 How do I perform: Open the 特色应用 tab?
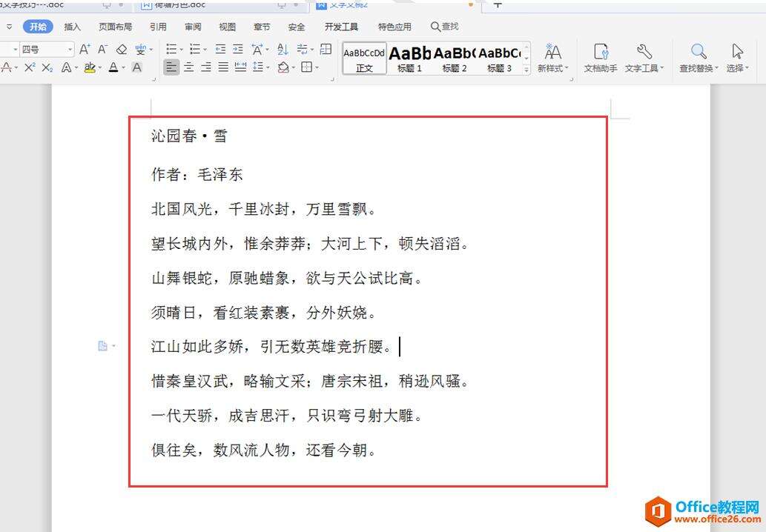tap(394, 27)
